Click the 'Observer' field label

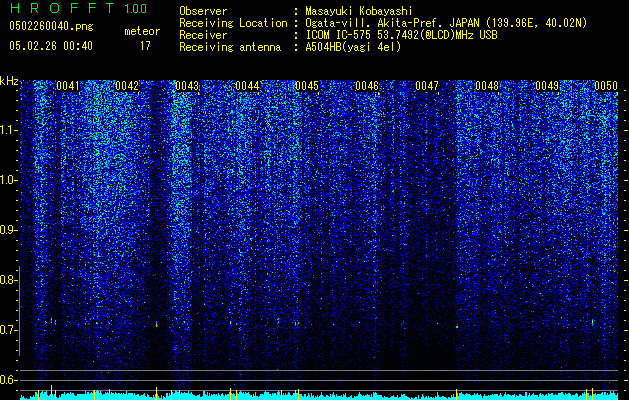pos(203,11)
